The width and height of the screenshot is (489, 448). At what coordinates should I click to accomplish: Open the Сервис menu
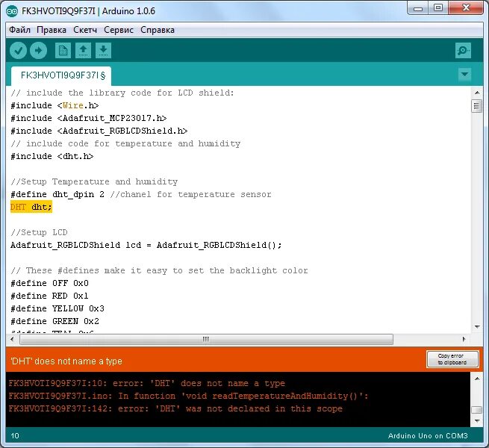click(x=119, y=30)
